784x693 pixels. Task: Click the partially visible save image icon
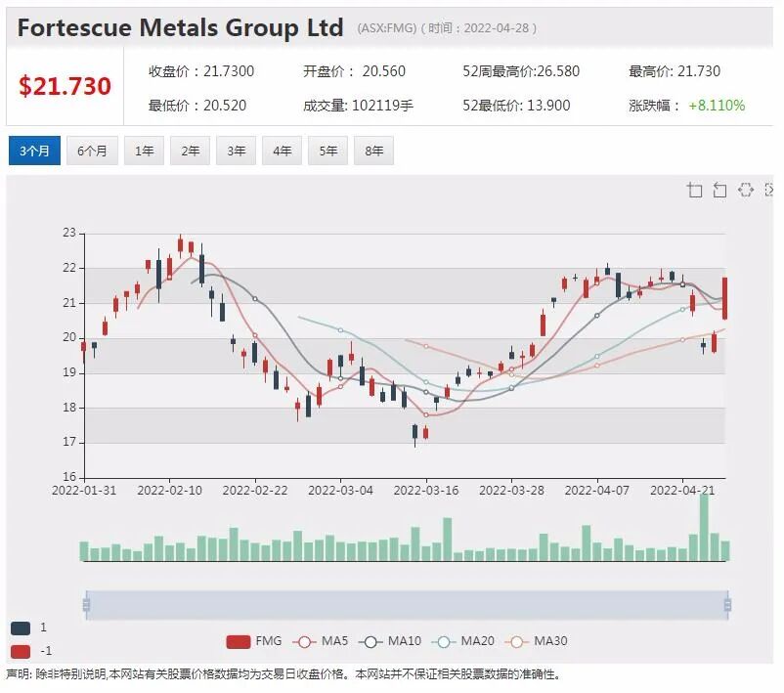(769, 190)
